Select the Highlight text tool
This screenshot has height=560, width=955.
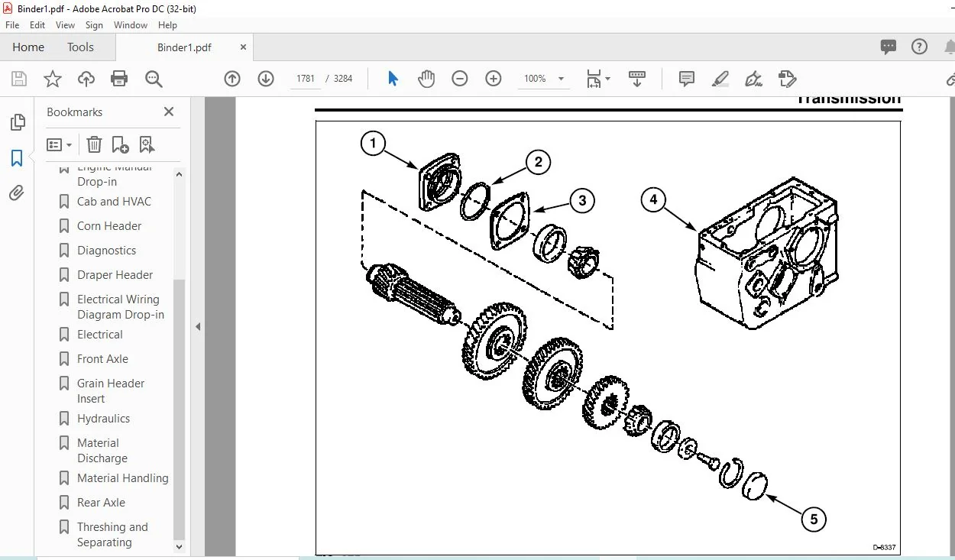point(720,79)
